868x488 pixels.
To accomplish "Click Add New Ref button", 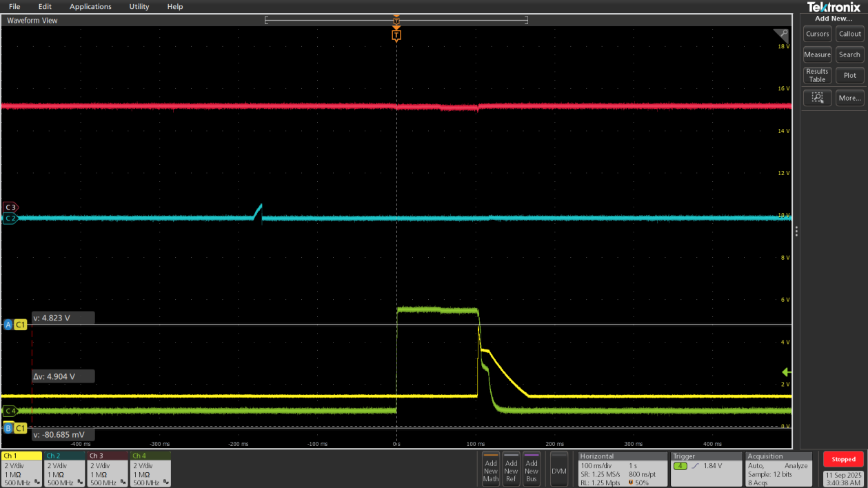I will [511, 469].
